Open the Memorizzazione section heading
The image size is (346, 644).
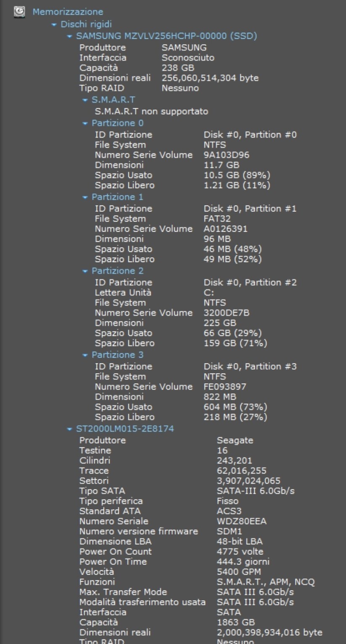(x=68, y=12)
